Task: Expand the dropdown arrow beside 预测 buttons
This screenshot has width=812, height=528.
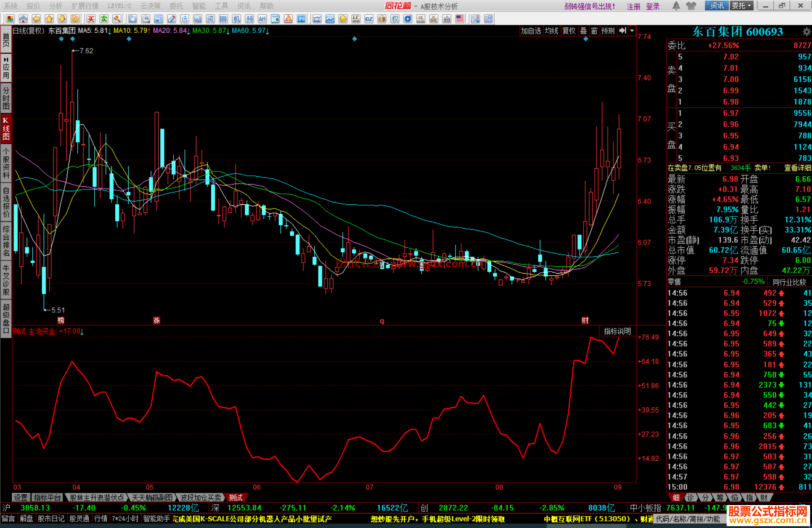Action: (x=632, y=31)
